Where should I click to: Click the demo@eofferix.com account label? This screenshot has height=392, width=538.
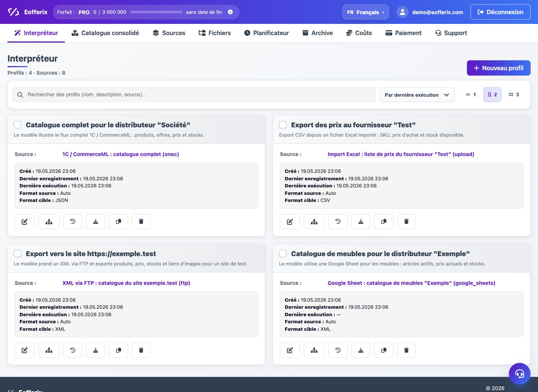(437, 12)
